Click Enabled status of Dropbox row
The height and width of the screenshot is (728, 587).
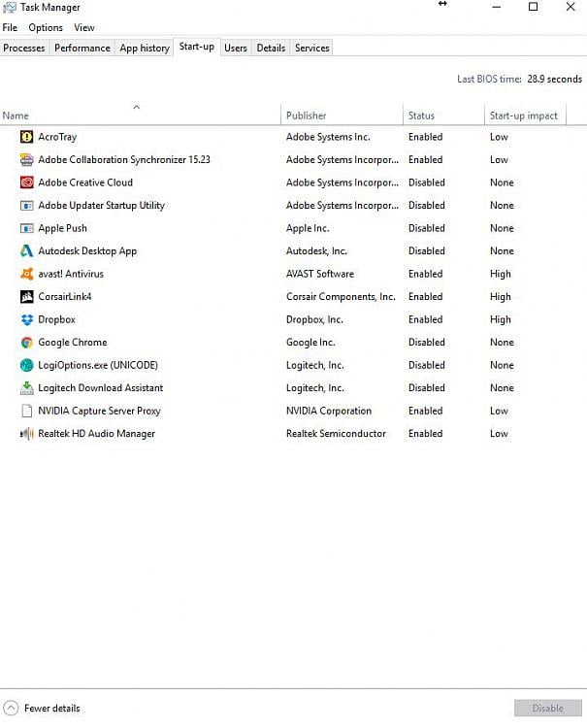pos(426,319)
